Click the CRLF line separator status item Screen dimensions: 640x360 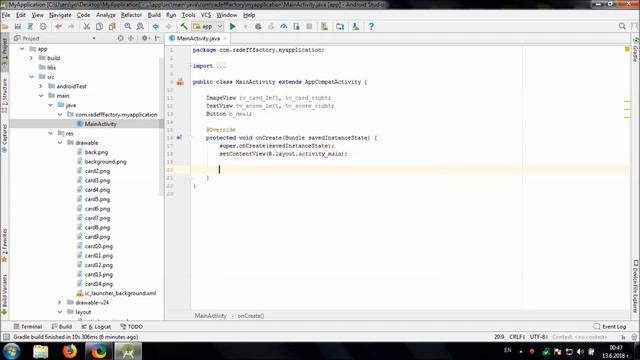pyautogui.click(x=517, y=337)
